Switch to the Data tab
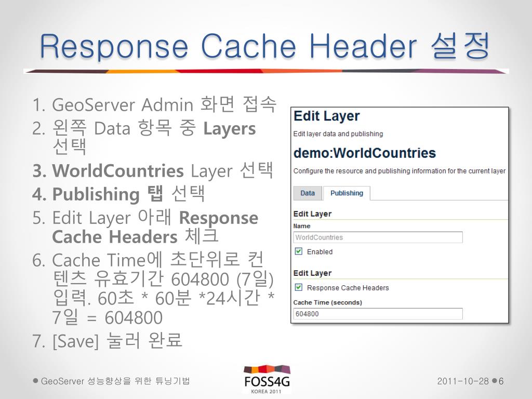 click(x=308, y=193)
